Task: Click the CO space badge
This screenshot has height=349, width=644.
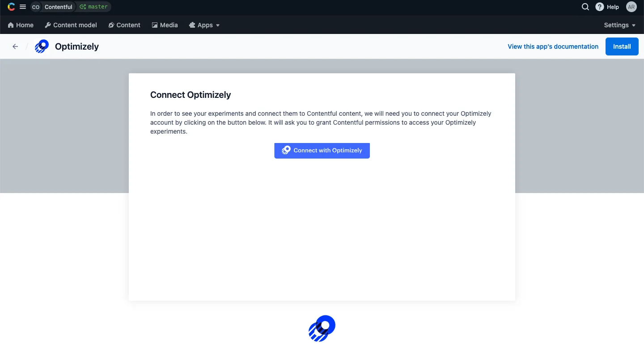Action: [x=36, y=7]
